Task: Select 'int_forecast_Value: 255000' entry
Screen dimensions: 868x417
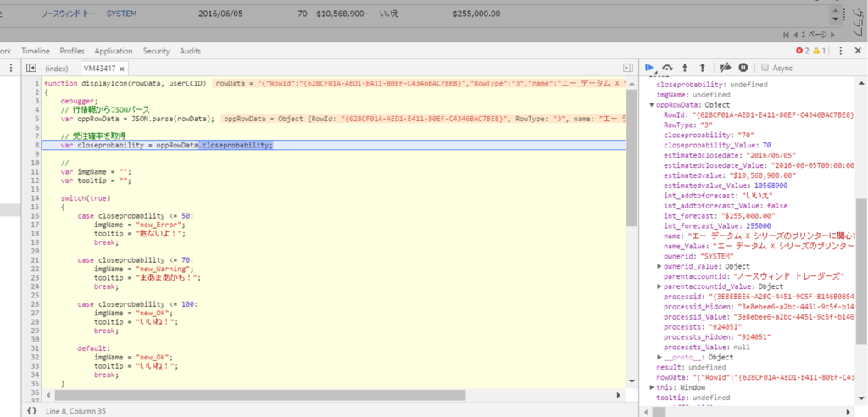Action: click(717, 226)
